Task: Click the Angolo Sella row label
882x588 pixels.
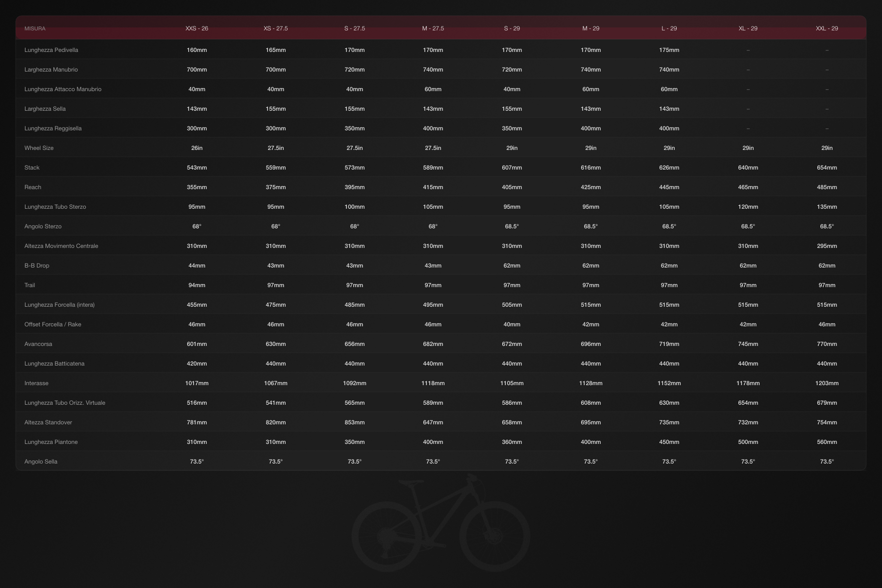Action: (41, 462)
